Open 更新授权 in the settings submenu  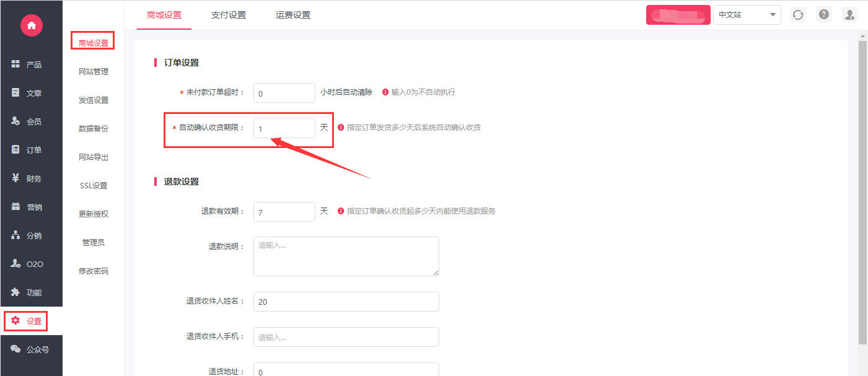[94, 214]
